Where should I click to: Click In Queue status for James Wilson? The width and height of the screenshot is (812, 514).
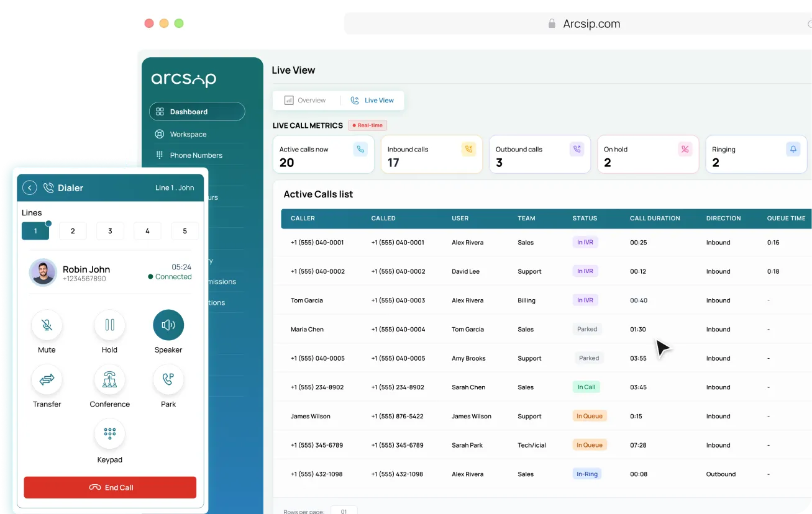(590, 416)
